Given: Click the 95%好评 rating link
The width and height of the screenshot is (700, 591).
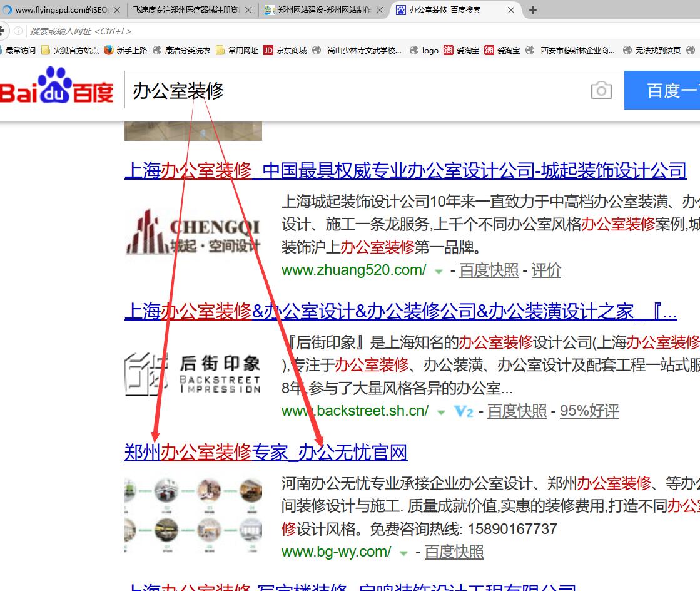Looking at the screenshot, I should [589, 411].
